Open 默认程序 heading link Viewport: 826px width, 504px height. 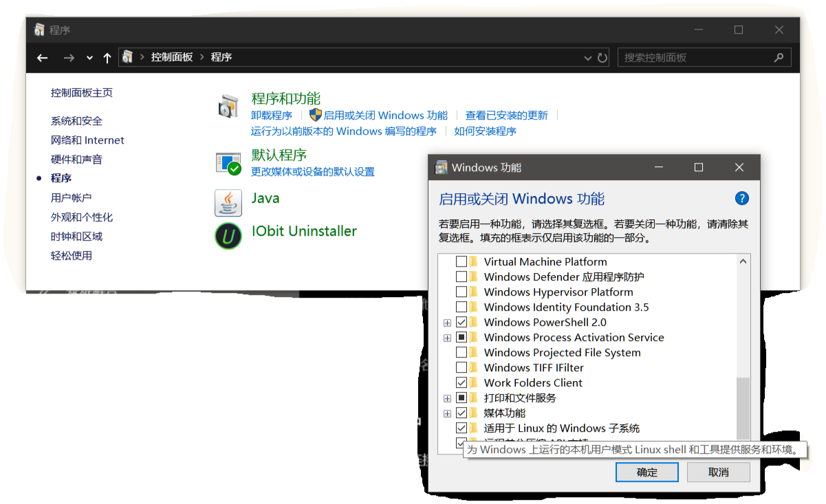[279, 155]
